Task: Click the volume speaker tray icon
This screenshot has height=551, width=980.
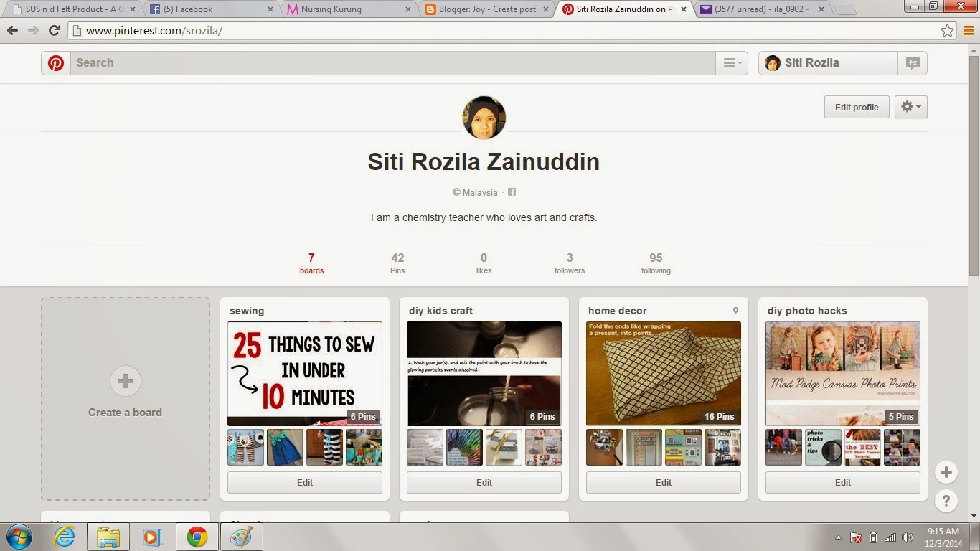Action: [x=908, y=537]
